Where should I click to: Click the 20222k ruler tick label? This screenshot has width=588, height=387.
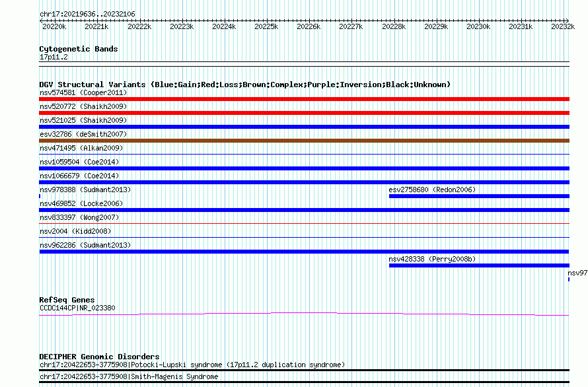139,26
